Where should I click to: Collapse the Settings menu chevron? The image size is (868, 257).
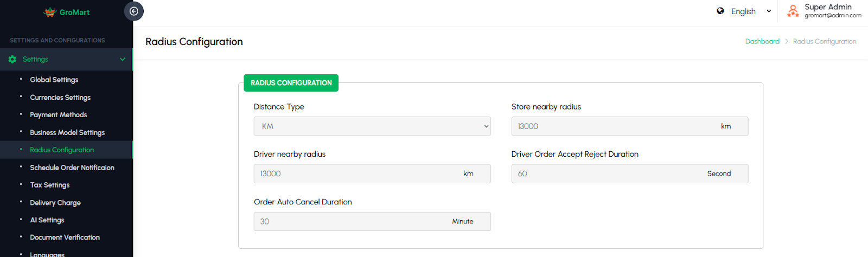[123, 59]
